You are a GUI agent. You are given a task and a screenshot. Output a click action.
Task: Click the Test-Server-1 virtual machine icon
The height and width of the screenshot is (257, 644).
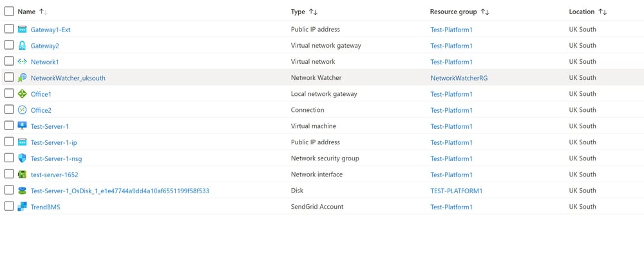pyautogui.click(x=22, y=126)
